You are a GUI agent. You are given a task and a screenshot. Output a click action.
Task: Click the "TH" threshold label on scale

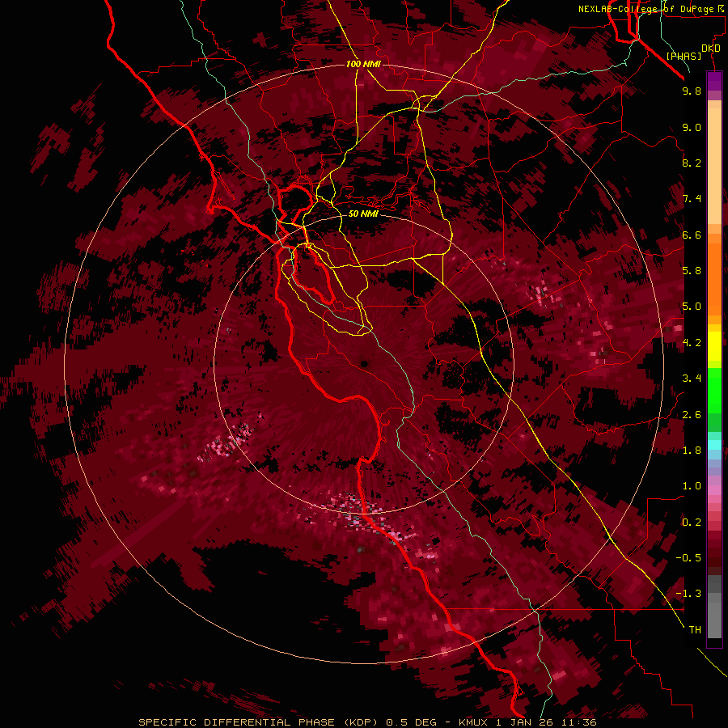pos(695,630)
